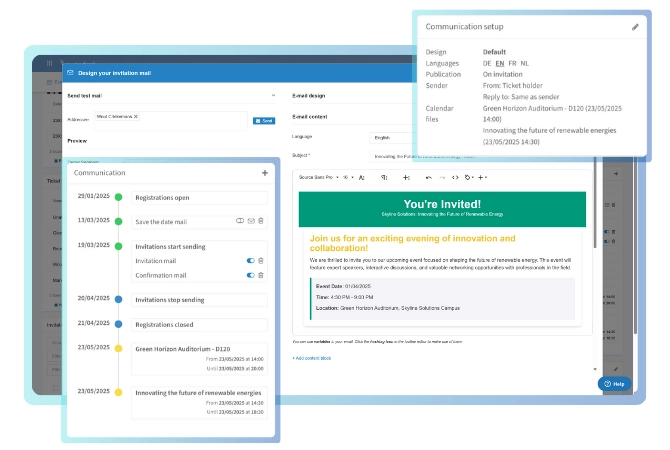This screenshot has height=450, width=670.
Task: Click the paragraph formatting icon in the editor
Action: coord(384,177)
